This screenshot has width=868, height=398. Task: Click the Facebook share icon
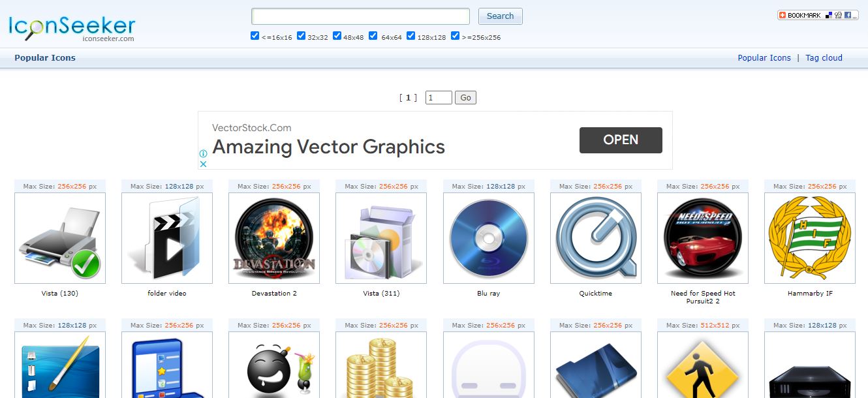tap(848, 14)
